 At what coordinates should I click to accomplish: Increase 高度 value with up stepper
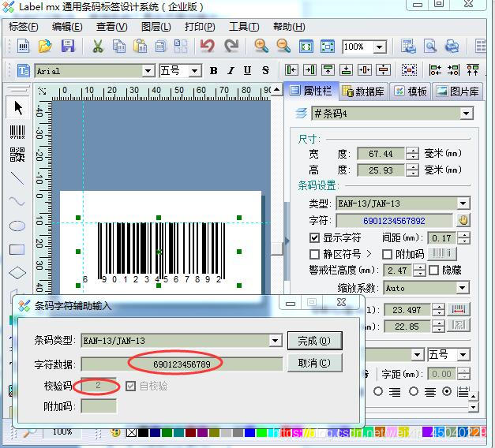pos(412,167)
